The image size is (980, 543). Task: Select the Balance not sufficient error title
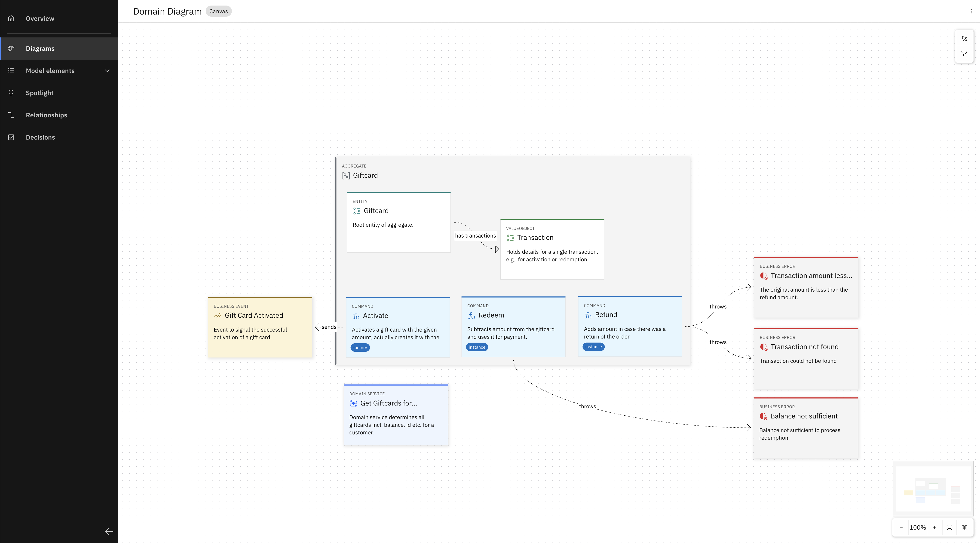(804, 416)
